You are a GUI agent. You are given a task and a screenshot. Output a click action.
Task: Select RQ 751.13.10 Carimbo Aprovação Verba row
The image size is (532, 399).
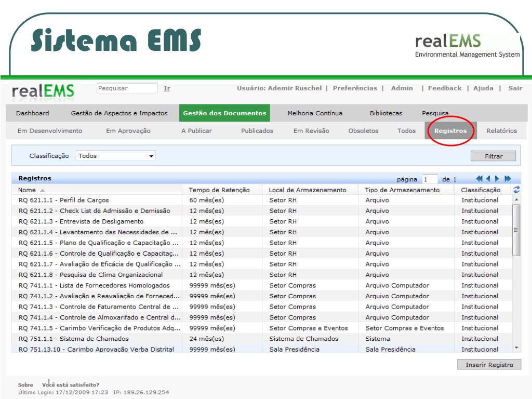(262, 349)
